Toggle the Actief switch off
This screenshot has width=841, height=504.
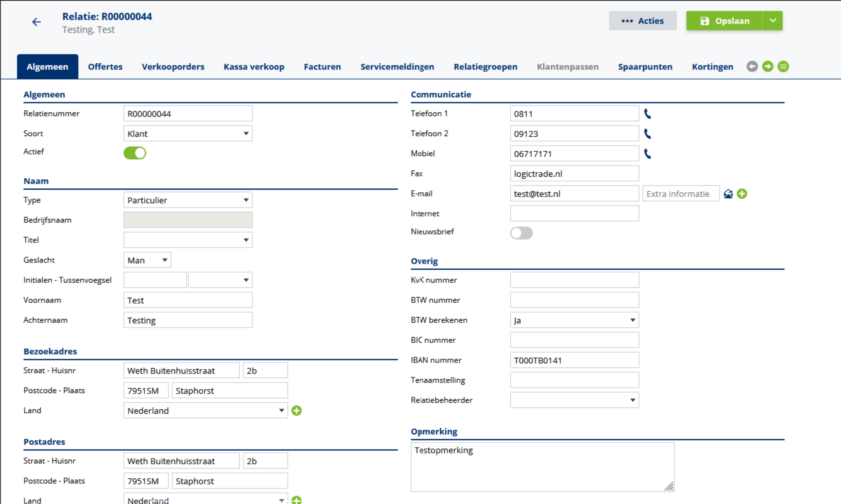135,153
